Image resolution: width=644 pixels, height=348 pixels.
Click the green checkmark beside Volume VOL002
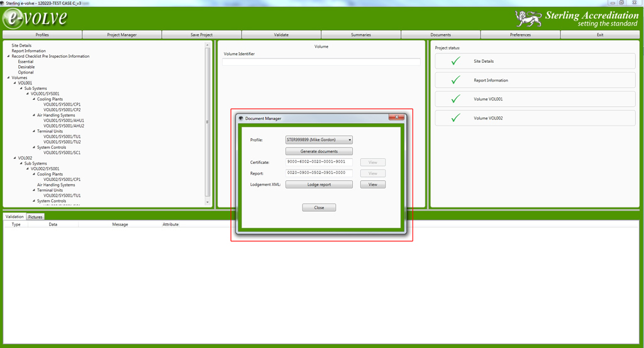tap(455, 117)
